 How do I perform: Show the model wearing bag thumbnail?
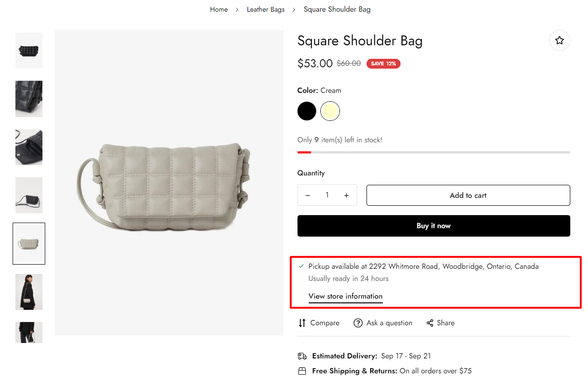(29, 292)
